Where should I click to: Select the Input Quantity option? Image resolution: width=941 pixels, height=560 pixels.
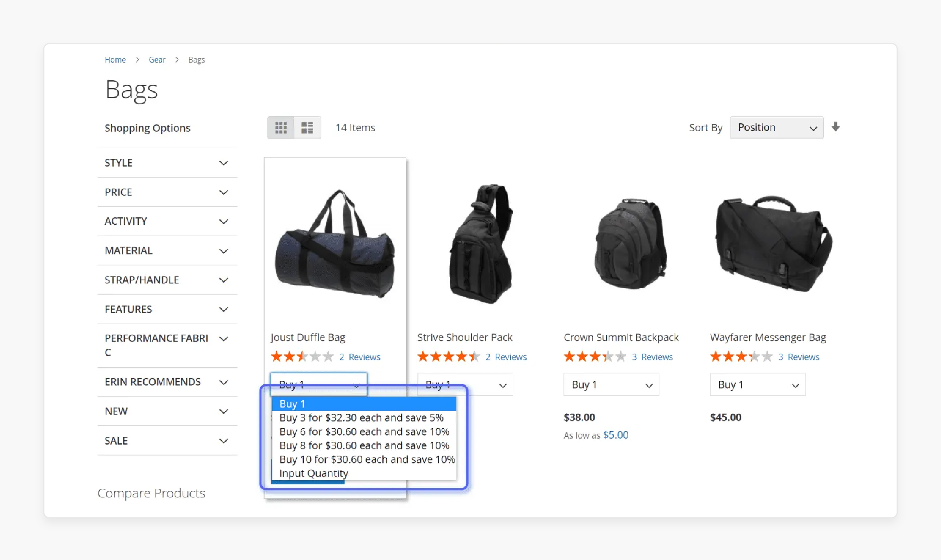click(x=364, y=473)
